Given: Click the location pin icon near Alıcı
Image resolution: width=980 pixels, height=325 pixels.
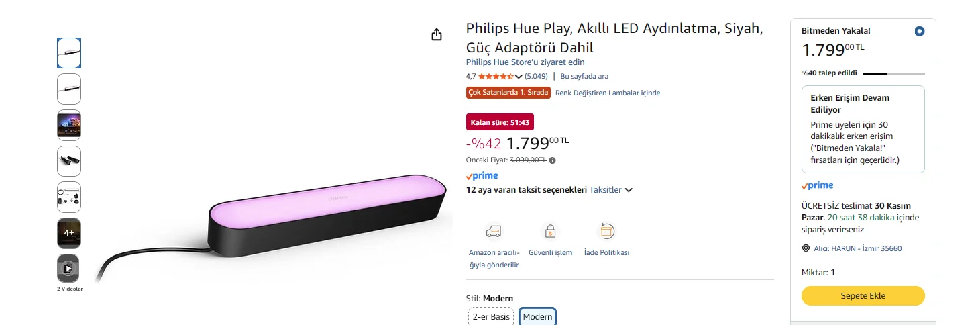Looking at the screenshot, I should (x=806, y=248).
